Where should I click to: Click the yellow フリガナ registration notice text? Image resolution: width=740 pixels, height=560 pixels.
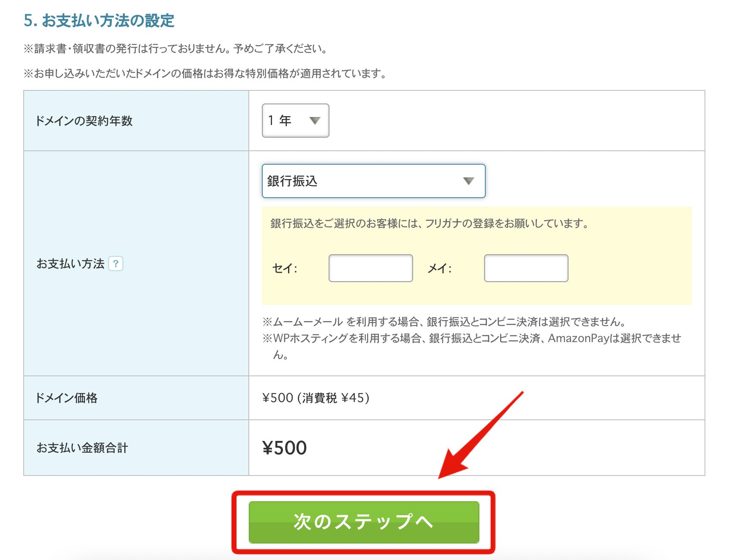[430, 223]
